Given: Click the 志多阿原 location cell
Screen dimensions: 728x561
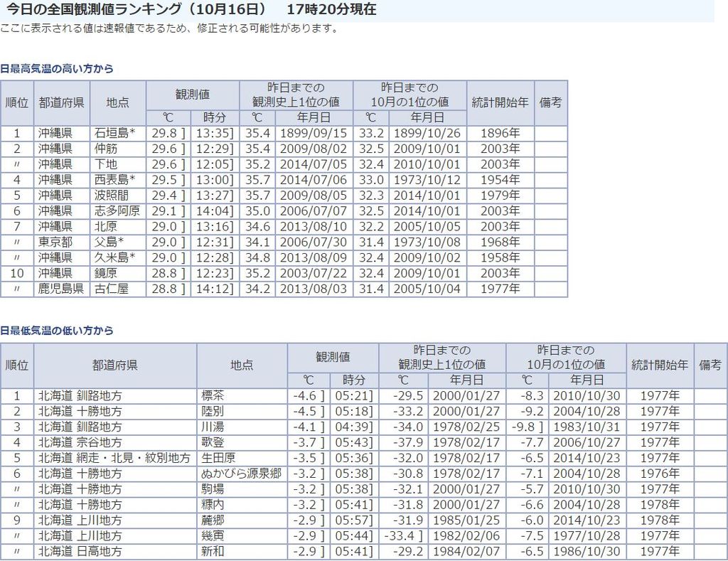Looking at the screenshot, I should [x=117, y=211].
